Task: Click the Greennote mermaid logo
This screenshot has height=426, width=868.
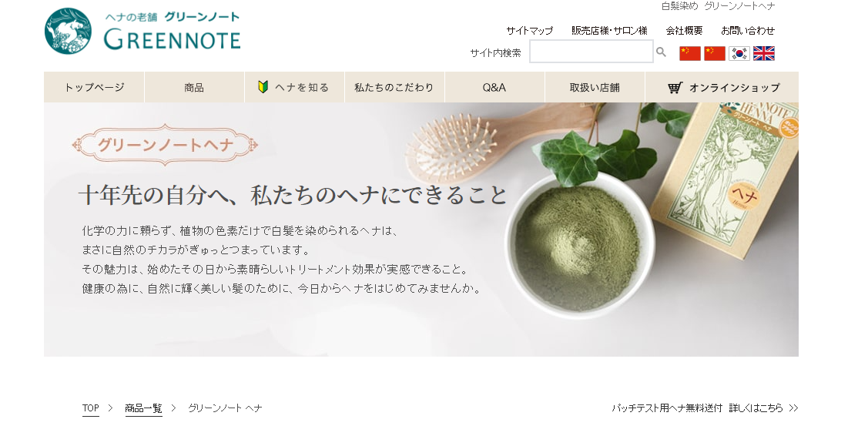Action: pyautogui.click(x=68, y=31)
